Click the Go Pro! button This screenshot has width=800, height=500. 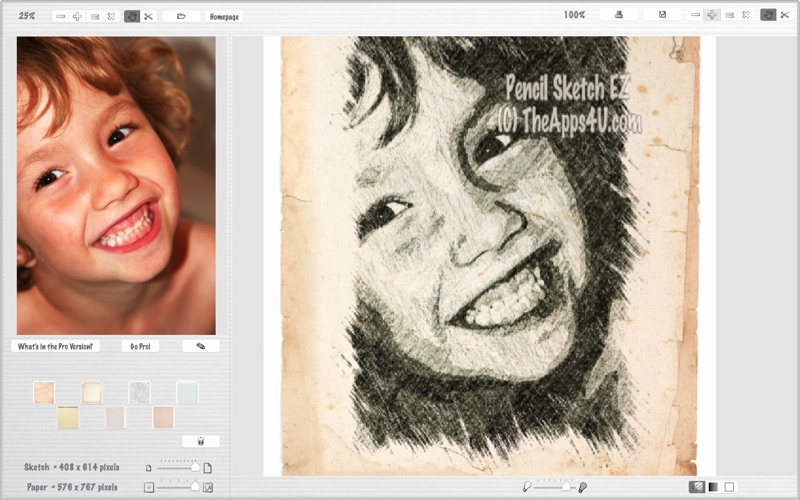point(140,346)
